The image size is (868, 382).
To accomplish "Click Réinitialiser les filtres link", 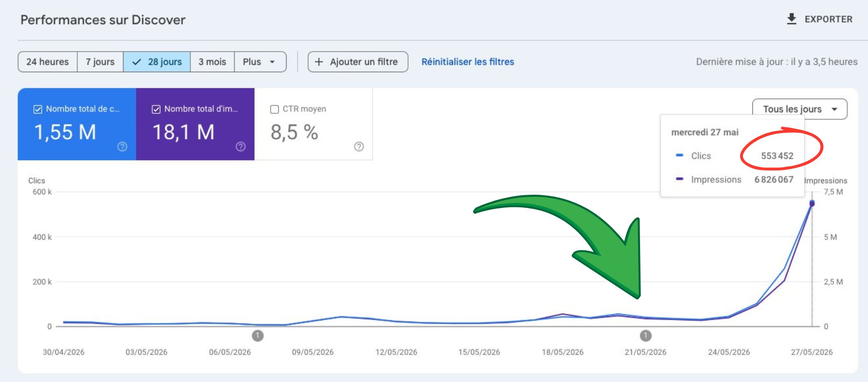I will 467,62.
